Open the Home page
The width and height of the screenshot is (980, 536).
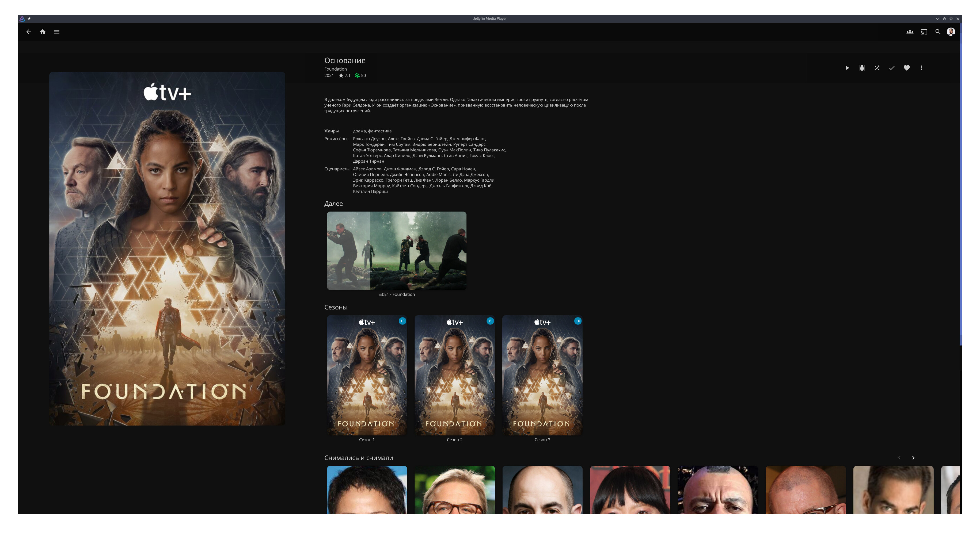43,32
